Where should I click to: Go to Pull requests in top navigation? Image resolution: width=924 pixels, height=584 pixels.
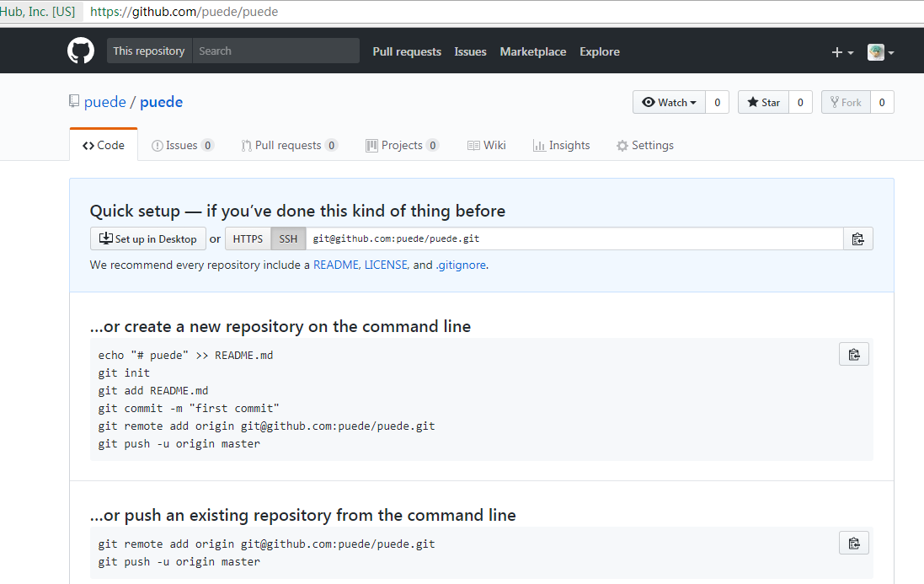coord(407,51)
